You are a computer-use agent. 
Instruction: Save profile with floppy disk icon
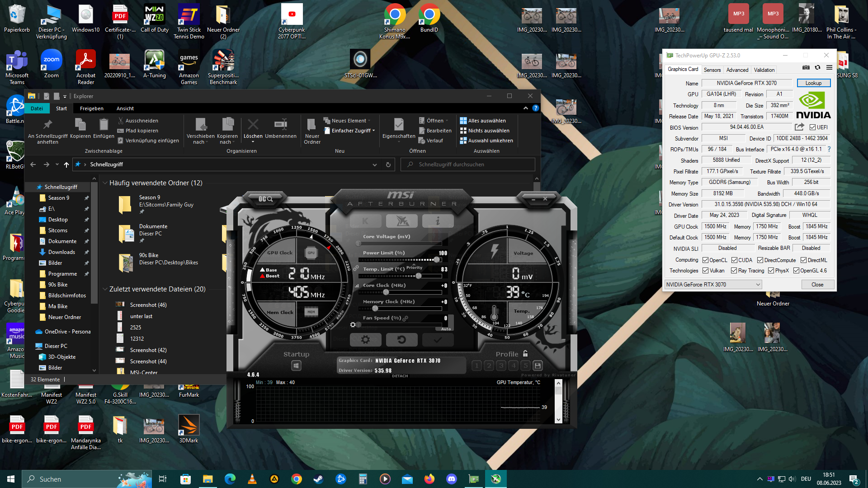pos(538,366)
